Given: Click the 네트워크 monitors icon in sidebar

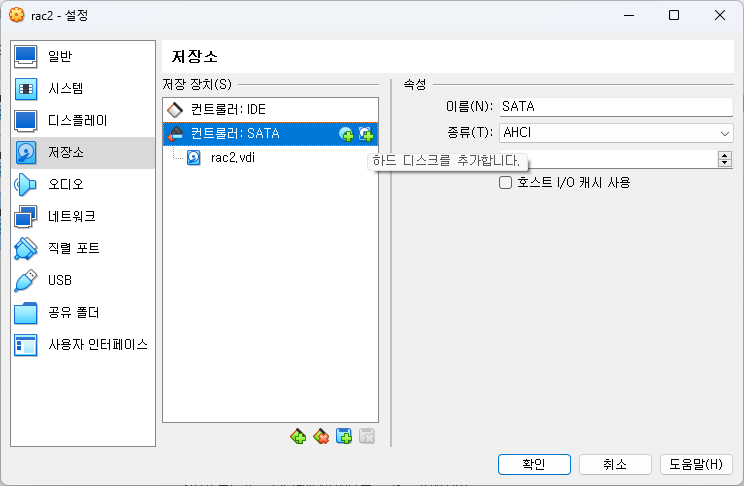Looking at the screenshot, I should pyautogui.click(x=26, y=216).
